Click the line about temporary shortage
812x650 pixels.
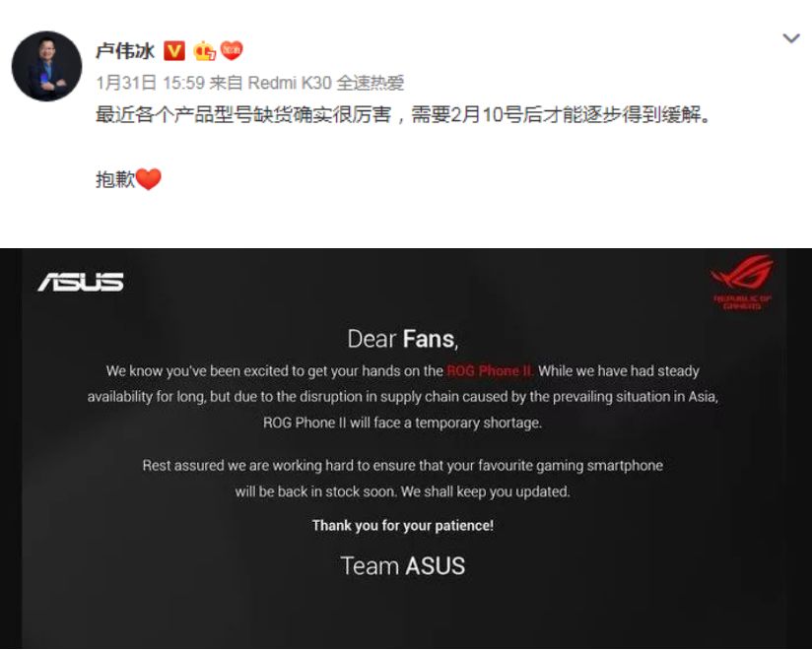click(x=402, y=422)
